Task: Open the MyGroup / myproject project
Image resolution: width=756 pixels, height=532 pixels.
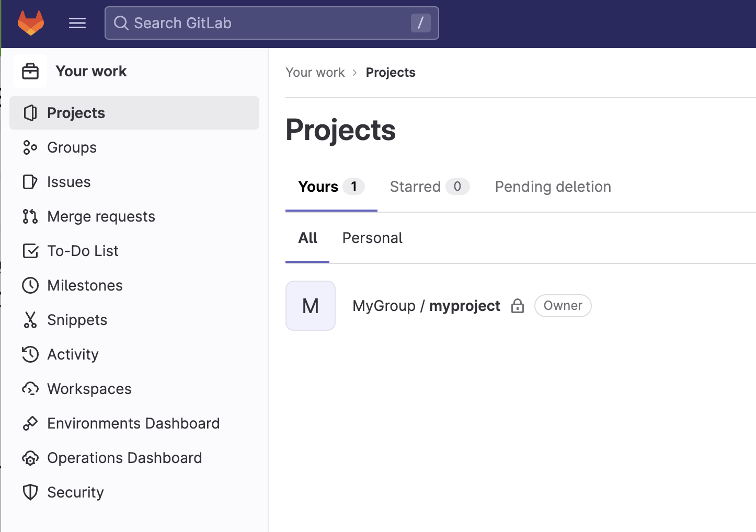Action: click(426, 306)
